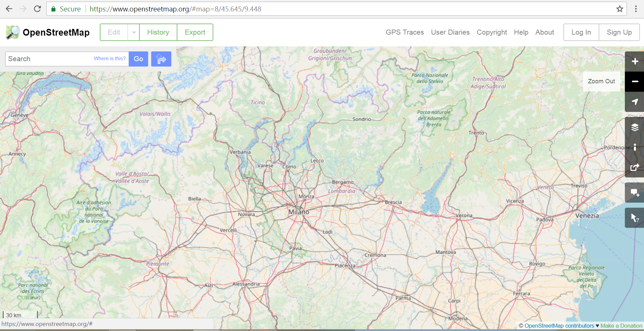Open the Share map panel

click(x=635, y=167)
